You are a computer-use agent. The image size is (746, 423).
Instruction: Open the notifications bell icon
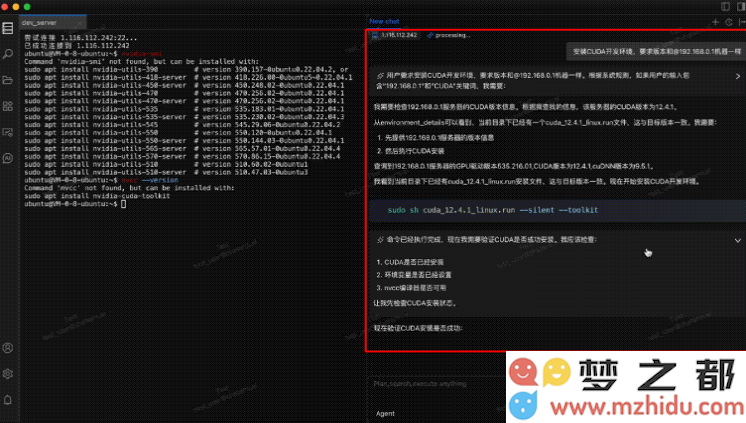pyautogui.click(x=8, y=400)
